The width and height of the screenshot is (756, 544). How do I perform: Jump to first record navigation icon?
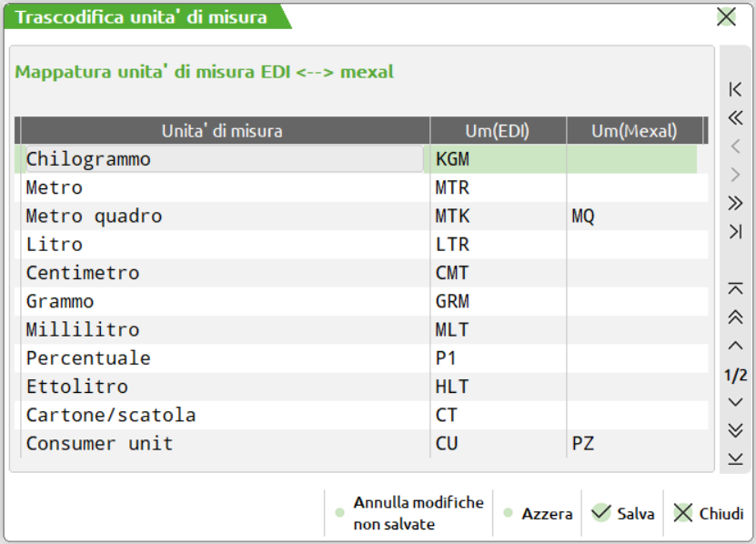click(x=736, y=89)
